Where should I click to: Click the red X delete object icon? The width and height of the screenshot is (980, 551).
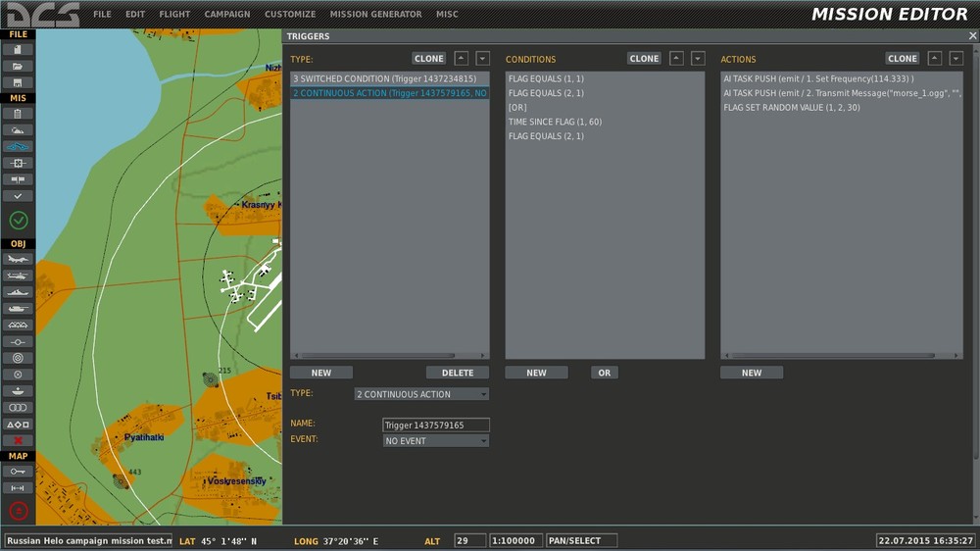(x=18, y=440)
